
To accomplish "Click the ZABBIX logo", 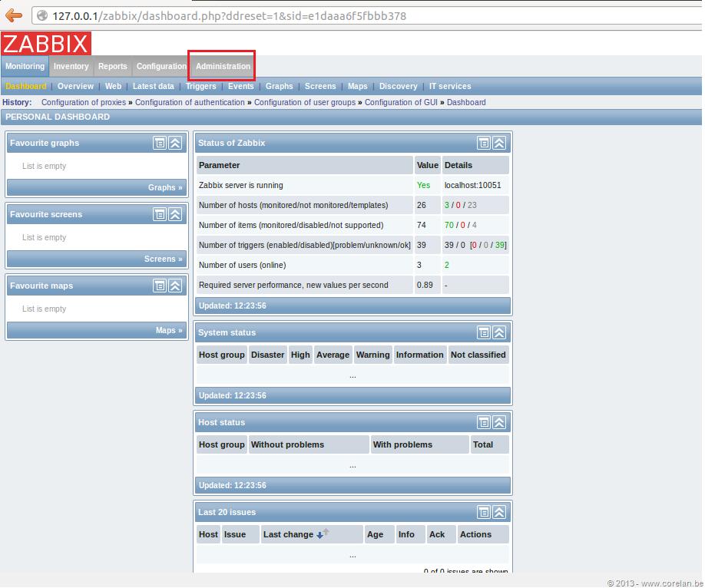I will tap(46, 44).
